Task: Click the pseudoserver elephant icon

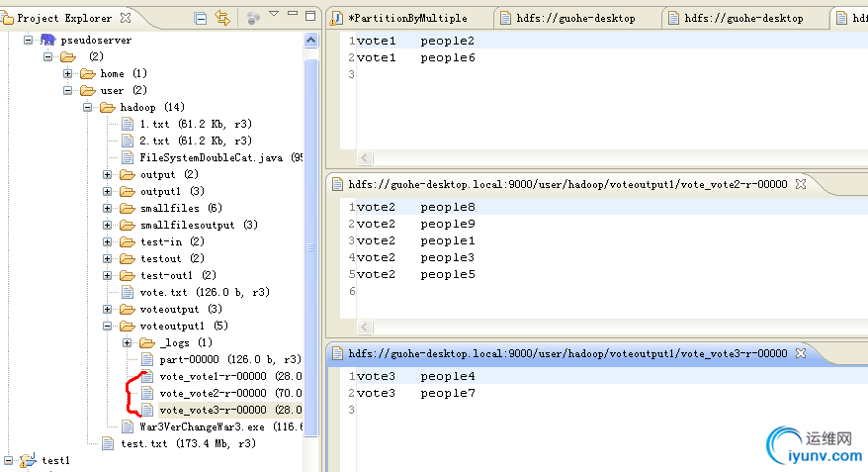Action: (x=48, y=40)
